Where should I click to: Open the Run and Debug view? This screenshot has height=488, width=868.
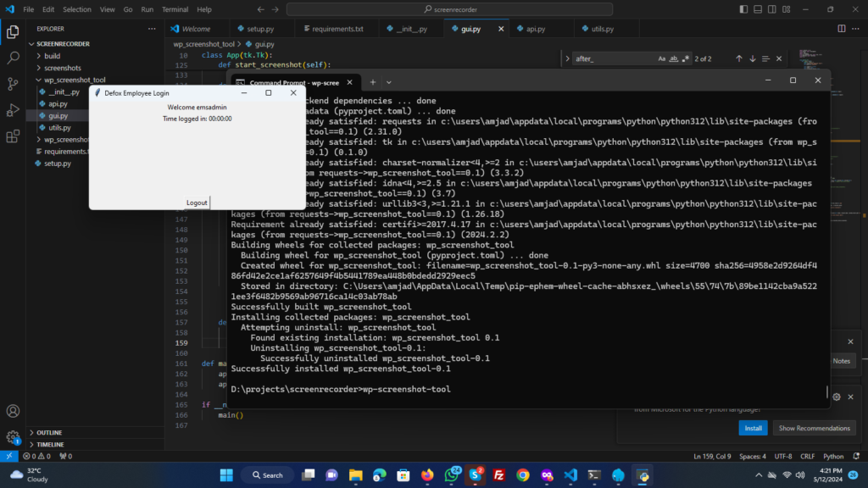pos(13,110)
